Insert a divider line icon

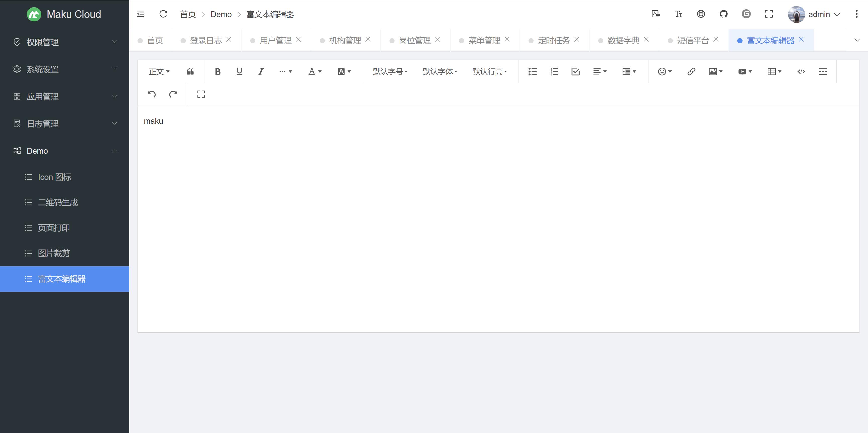click(822, 71)
